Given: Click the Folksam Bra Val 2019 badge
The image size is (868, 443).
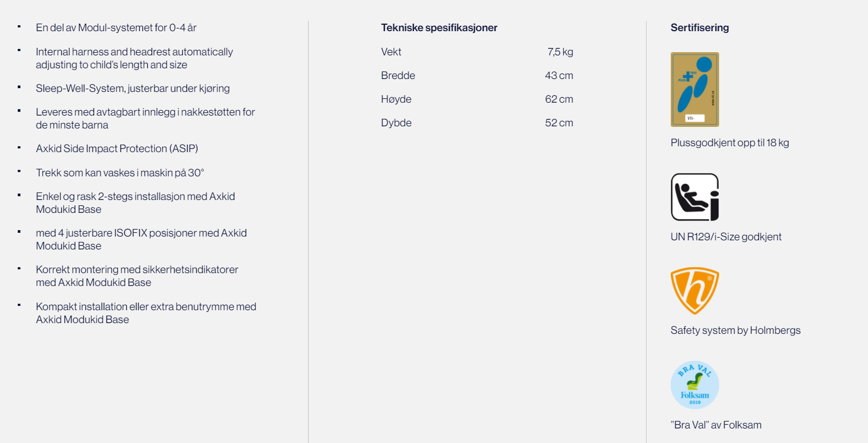Looking at the screenshot, I should pyautogui.click(x=694, y=385).
